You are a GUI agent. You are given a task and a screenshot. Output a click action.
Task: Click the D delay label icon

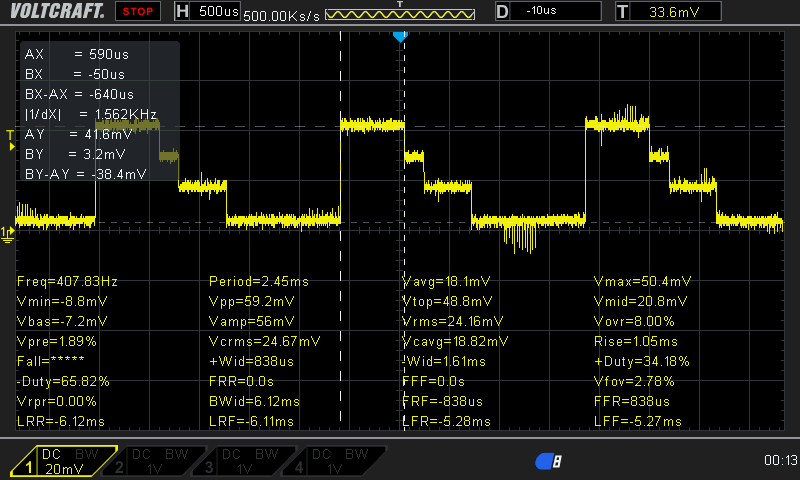(x=503, y=12)
